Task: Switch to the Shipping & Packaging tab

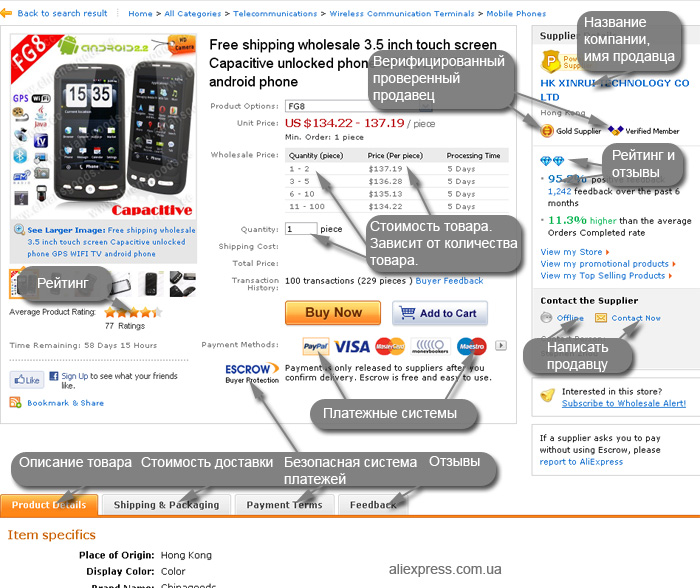Action: [167, 505]
